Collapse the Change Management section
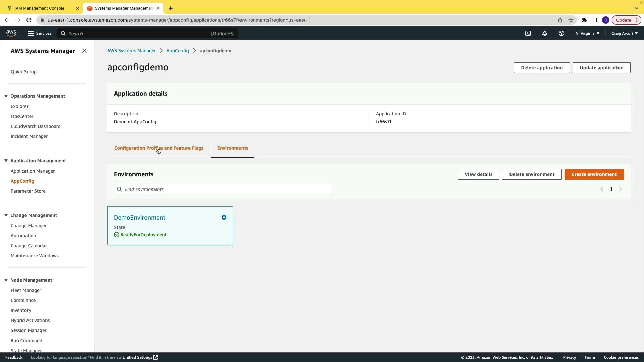The width and height of the screenshot is (644, 362). 6,215
